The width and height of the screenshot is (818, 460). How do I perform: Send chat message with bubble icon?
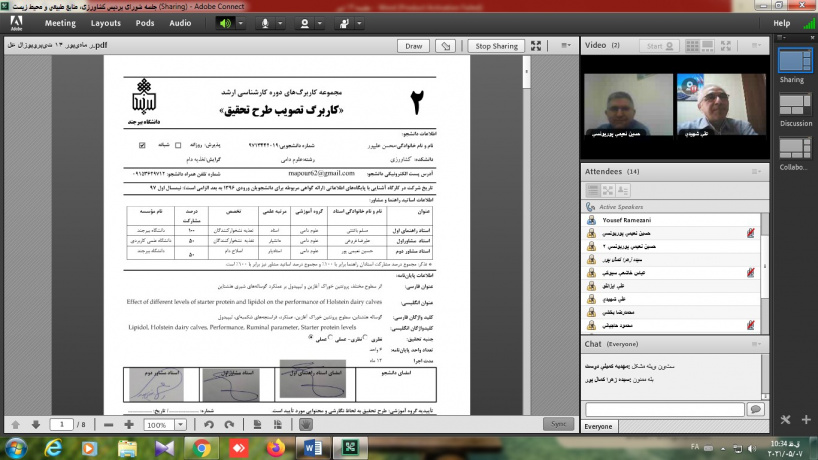click(x=756, y=409)
